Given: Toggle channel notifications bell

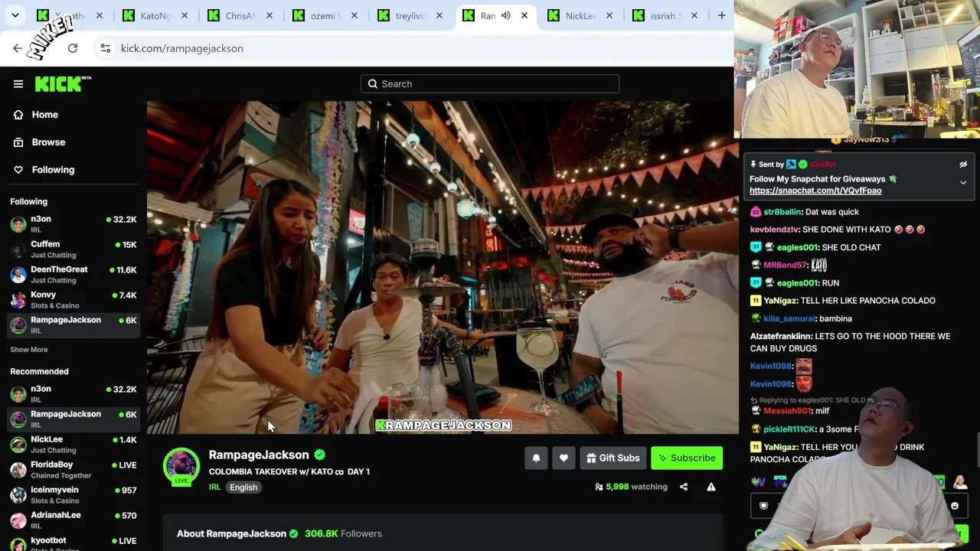Looking at the screenshot, I should (536, 458).
